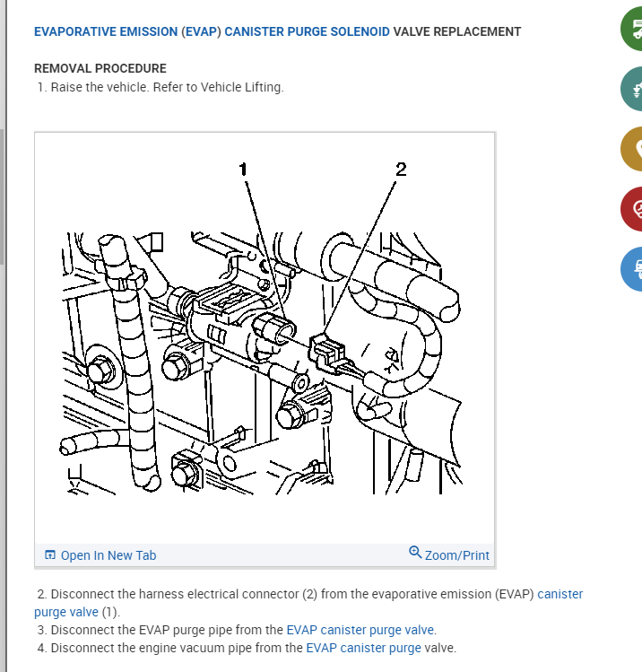The image size is (642, 672).
Task: Open the diagram via Open In New Tab
Action: click(x=108, y=555)
